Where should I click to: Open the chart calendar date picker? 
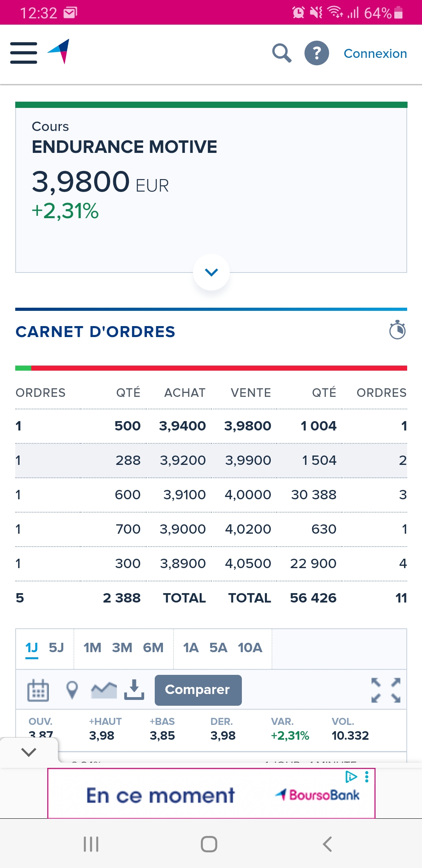38,690
